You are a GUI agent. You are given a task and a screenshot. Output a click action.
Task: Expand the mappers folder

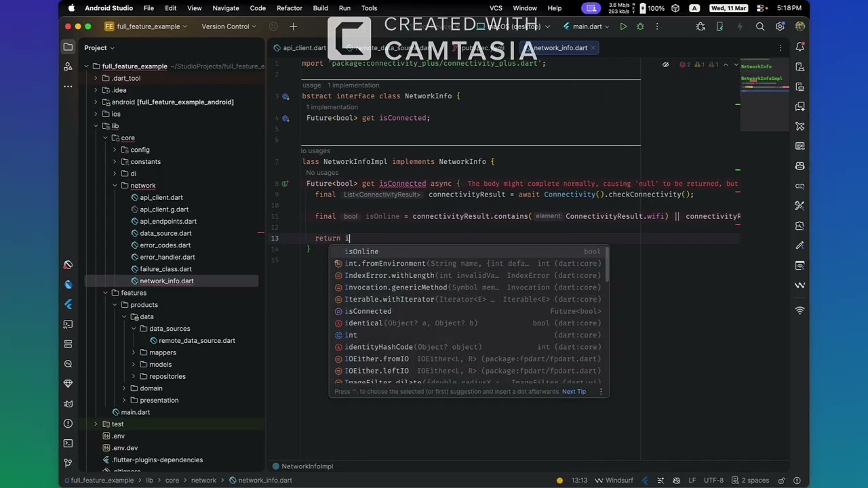[134, 352]
